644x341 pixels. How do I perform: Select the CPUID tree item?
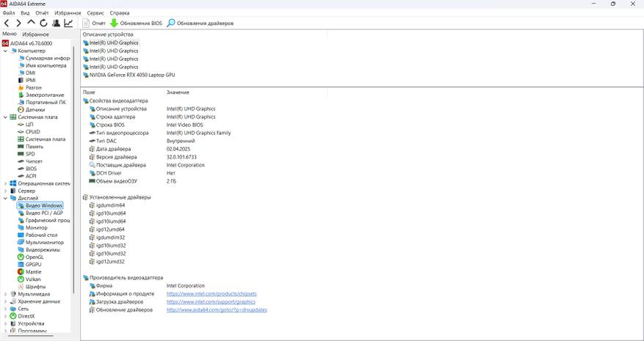click(29, 132)
